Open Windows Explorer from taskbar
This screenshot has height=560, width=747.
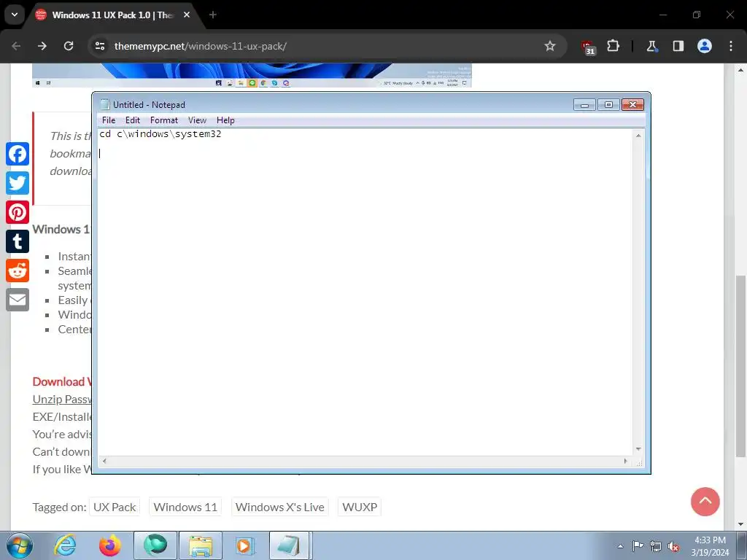(201, 545)
